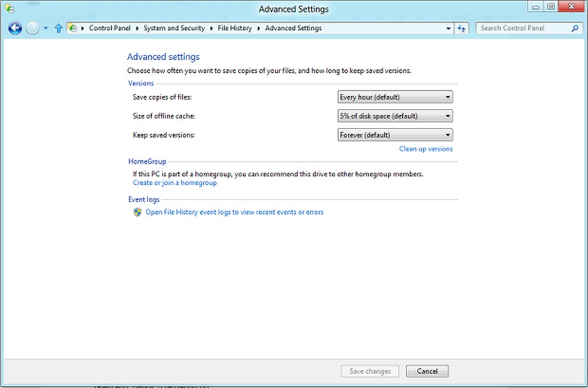Open the Save copies of files dropdown
588x388 pixels.
[395, 97]
